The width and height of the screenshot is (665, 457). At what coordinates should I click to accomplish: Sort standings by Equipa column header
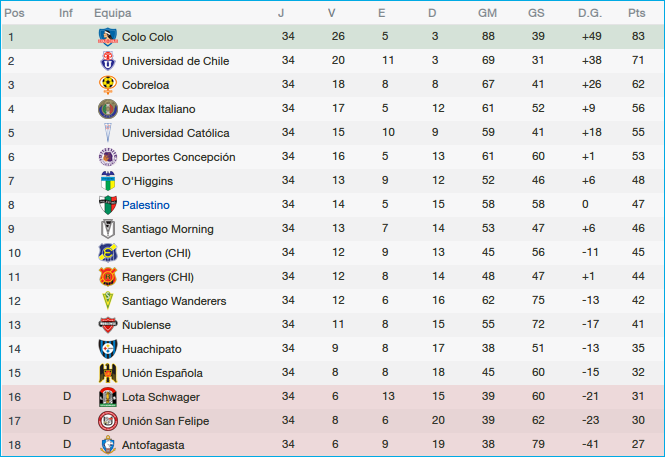click(111, 13)
